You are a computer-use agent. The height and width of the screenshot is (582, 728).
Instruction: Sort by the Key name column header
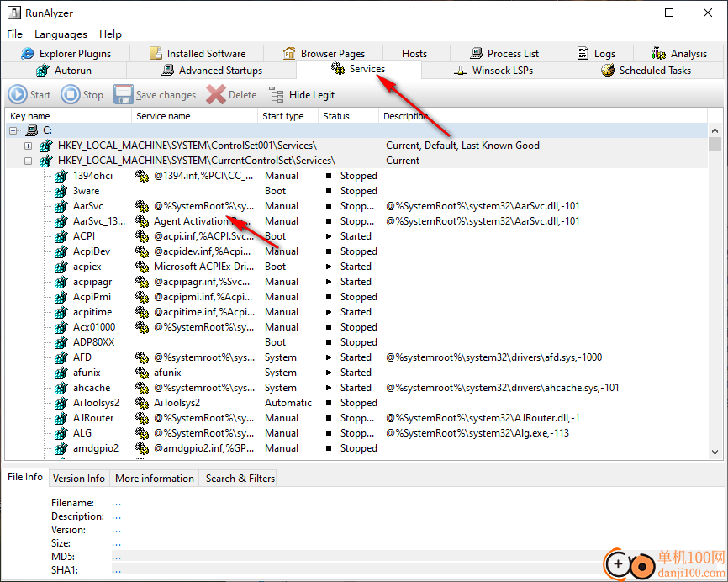[x=69, y=116]
